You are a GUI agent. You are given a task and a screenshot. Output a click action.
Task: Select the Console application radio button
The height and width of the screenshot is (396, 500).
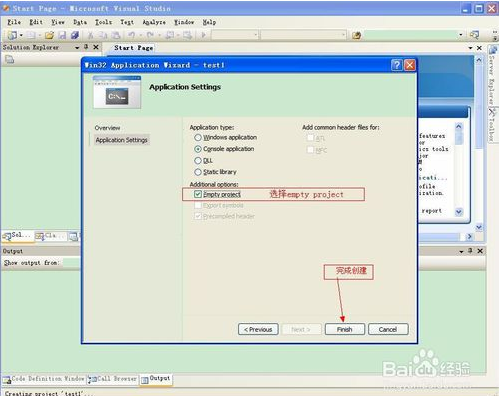(198, 149)
